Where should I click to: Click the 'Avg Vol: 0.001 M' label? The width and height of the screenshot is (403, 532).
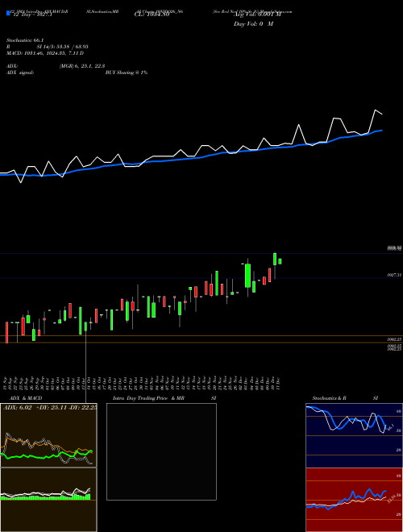pos(257,15)
